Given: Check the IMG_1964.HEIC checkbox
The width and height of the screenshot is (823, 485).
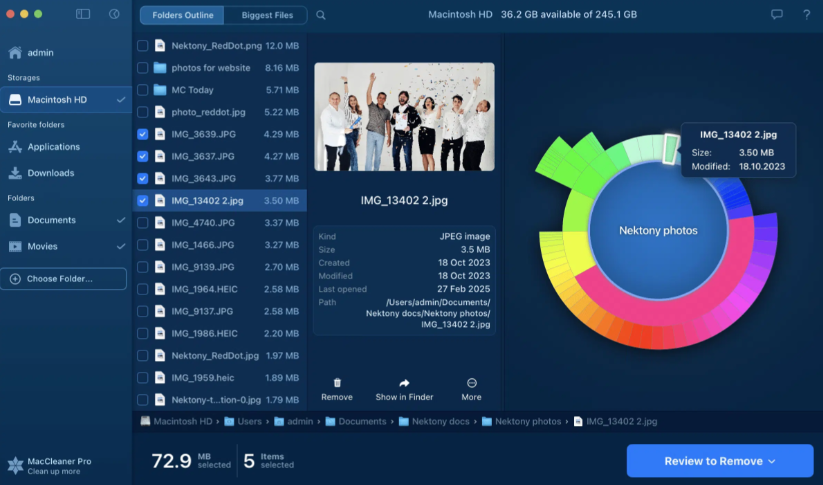Looking at the screenshot, I should click(x=142, y=289).
